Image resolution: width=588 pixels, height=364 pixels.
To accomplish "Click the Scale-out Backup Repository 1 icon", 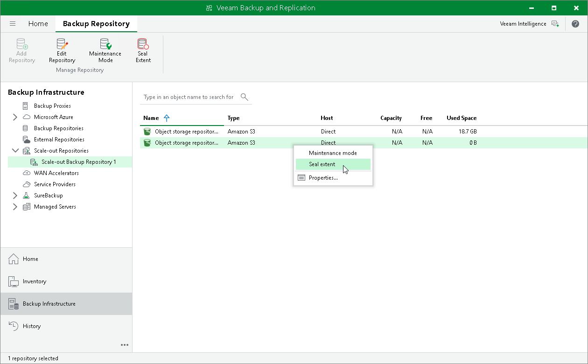I will pos(34,162).
